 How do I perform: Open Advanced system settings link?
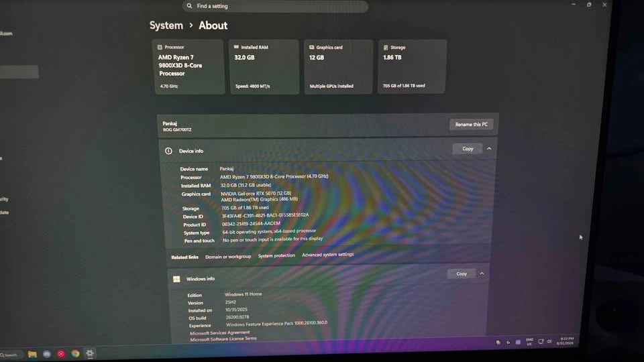328,255
